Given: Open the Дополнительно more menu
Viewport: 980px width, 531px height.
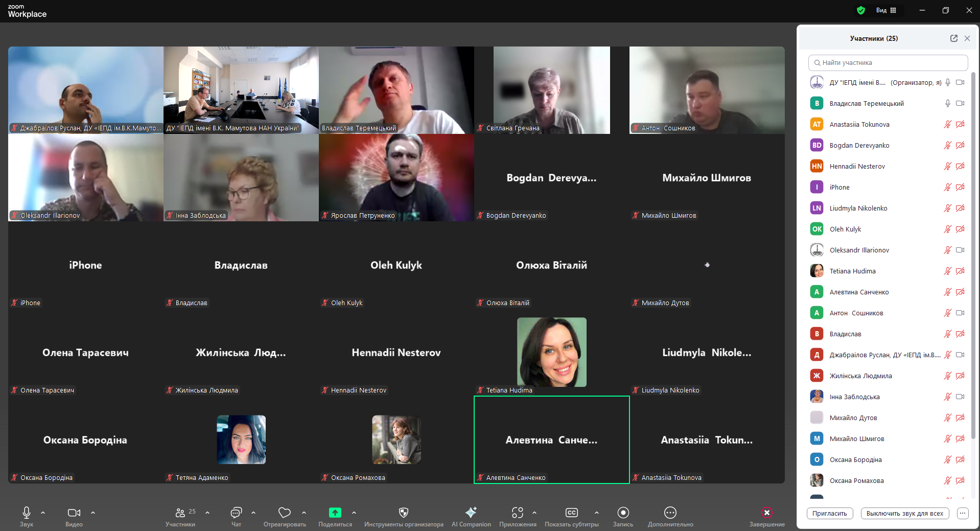Looking at the screenshot, I should point(670,513).
